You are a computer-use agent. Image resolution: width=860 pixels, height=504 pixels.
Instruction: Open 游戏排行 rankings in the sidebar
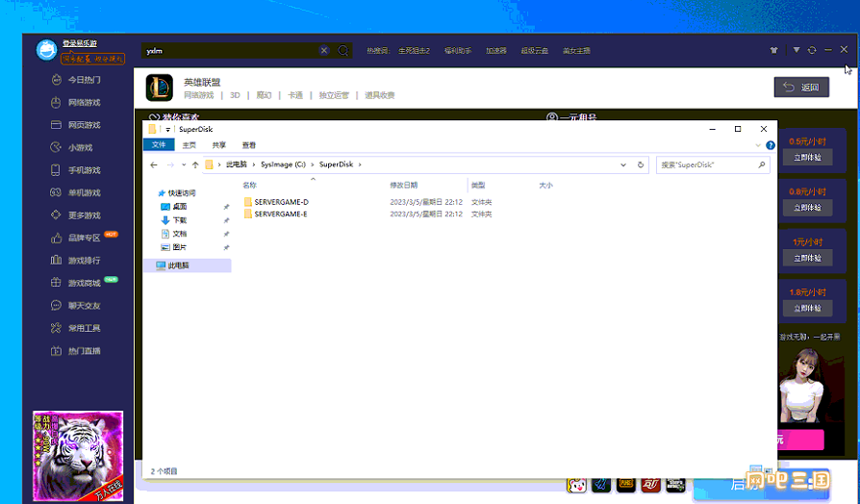(76, 261)
